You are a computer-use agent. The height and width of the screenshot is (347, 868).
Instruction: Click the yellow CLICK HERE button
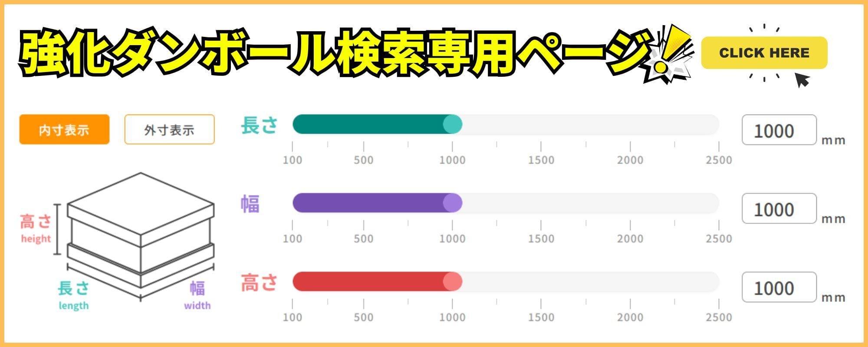(764, 53)
